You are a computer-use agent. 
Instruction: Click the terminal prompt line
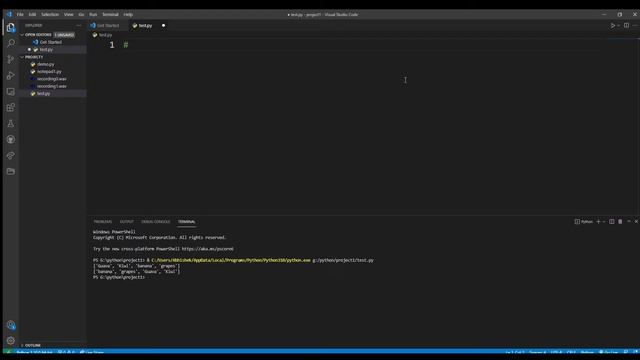click(119, 277)
